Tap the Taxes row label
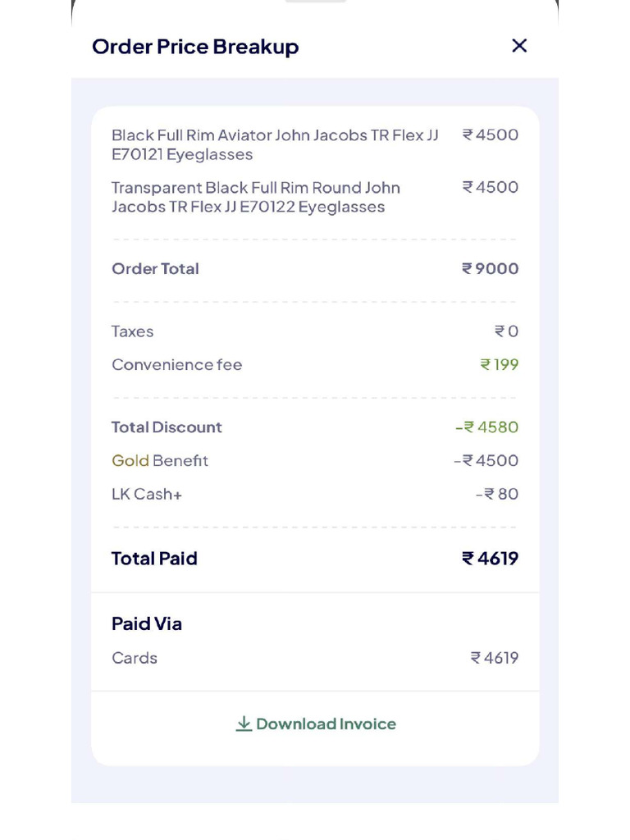630x840 pixels. pyautogui.click(x=133, y=331)
